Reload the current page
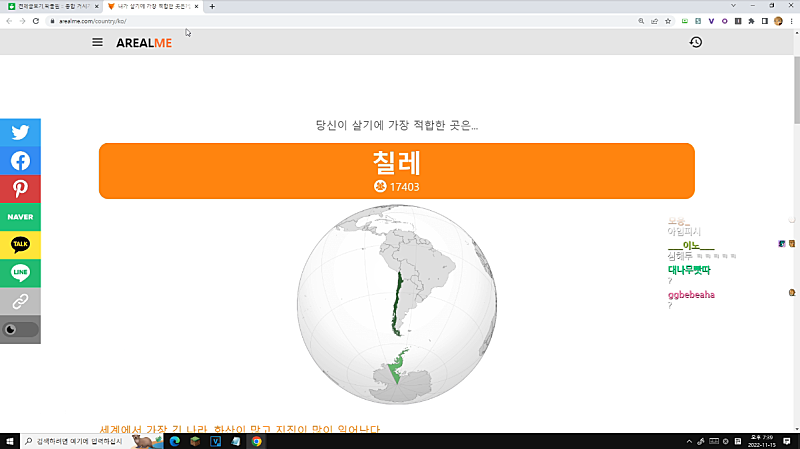800x449 pixels. (x=36, y=21)
